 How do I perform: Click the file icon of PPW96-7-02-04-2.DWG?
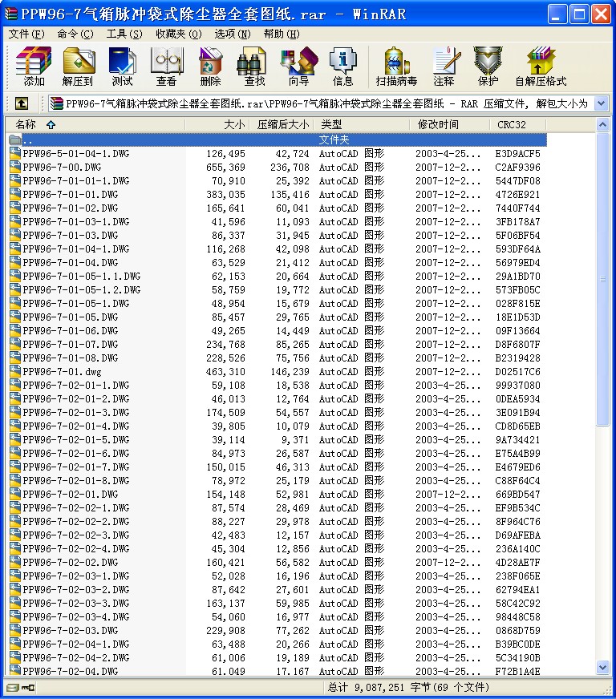15,657
